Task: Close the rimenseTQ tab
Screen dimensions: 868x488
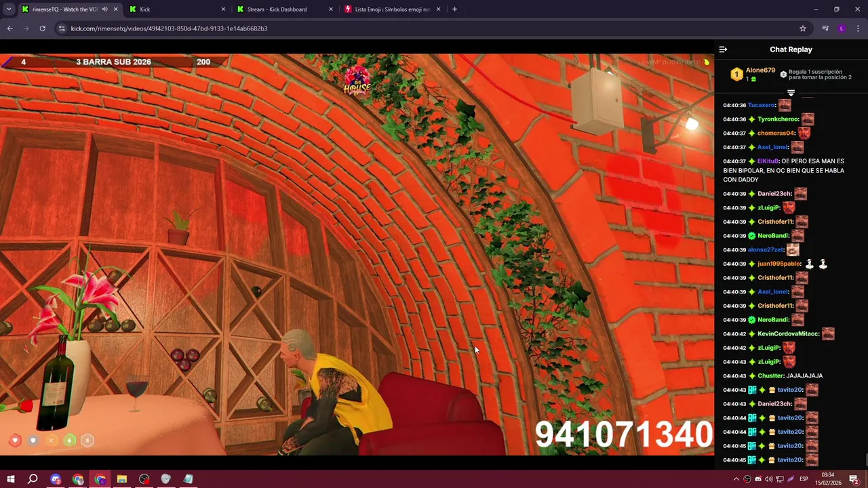Action: [x=115, y=9]
